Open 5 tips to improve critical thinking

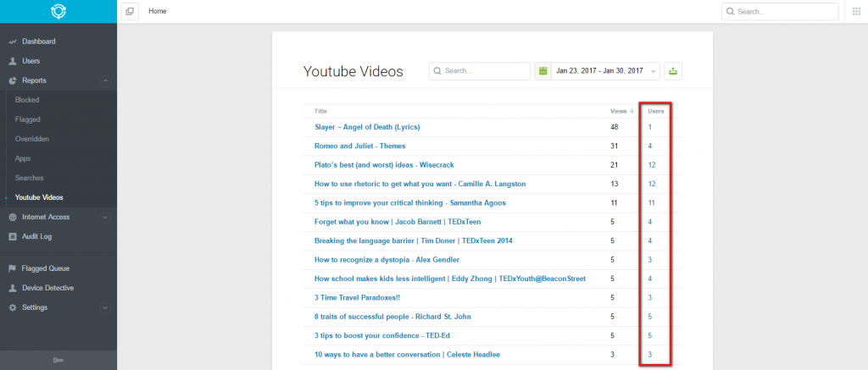409,203
